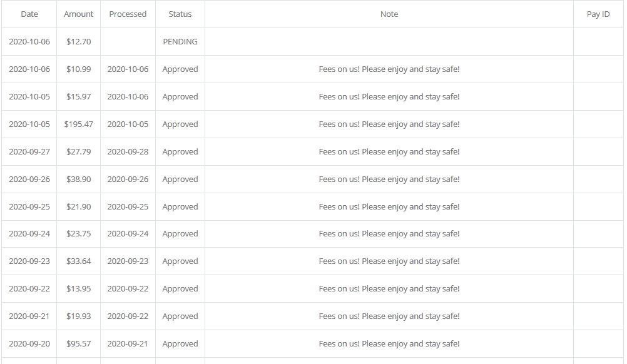
Task: Click the Approved status for $23.75 payment
Action: point(180,234)
